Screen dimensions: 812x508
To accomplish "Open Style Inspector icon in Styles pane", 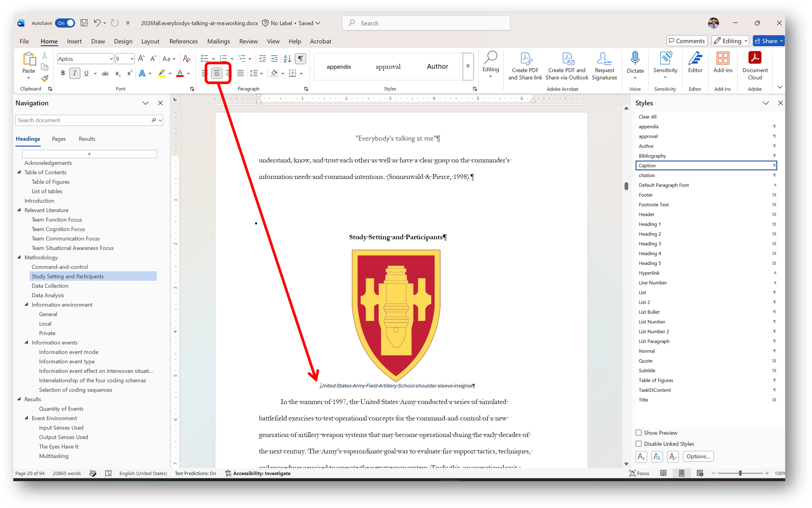I will [x=657, y=456].
